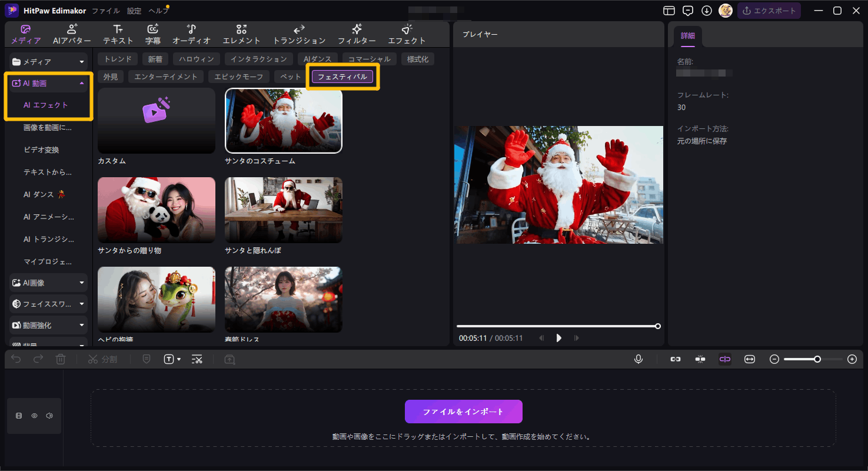Open the エフェクト panel icon
This screenshot has height=471, width=868.
[407, 34]
